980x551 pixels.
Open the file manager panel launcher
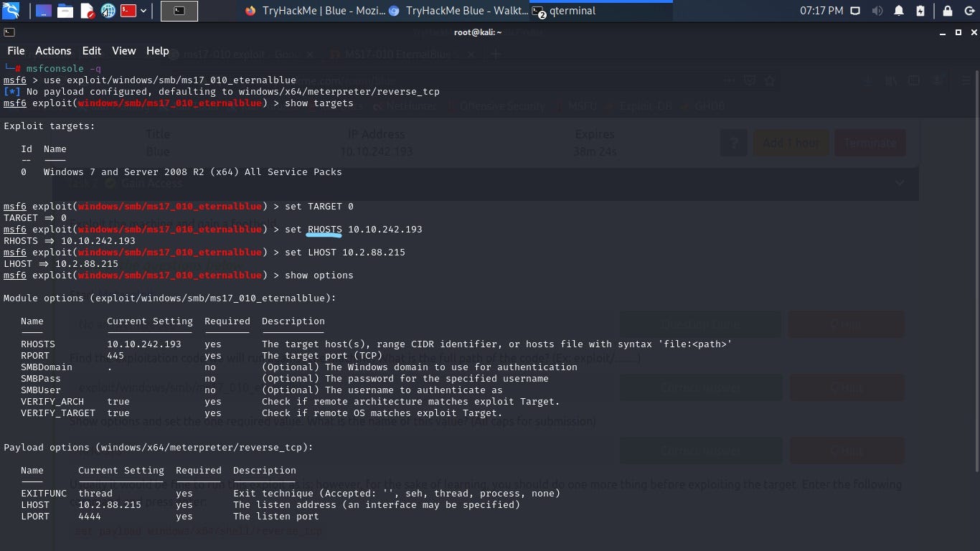(x=65, y=11)
